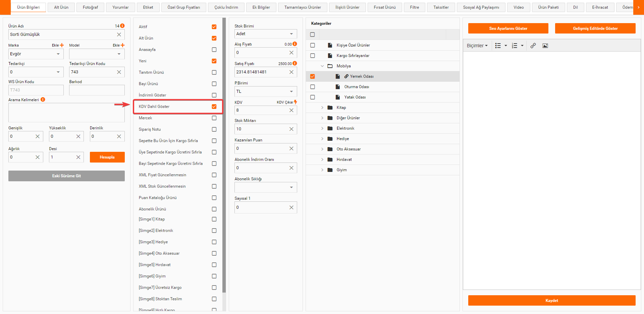644x314 pixels.
Task: Collapse the Mobilya category tree
Action: (x=322, y=66)
